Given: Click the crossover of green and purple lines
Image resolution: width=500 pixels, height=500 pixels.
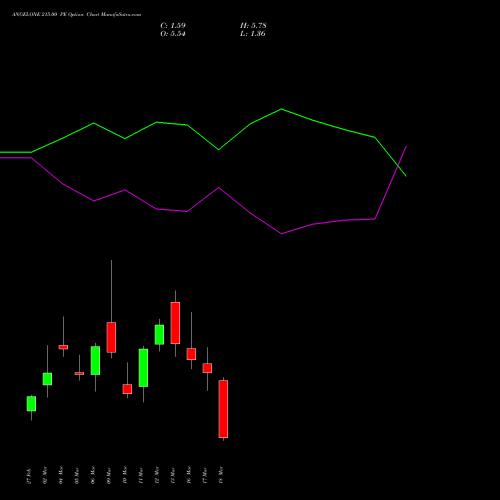Looking at the screenshot, I should click(x=398, y=165).
